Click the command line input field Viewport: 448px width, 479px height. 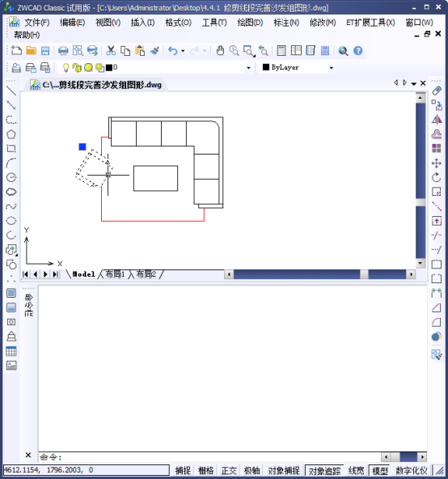pos(209,457)
